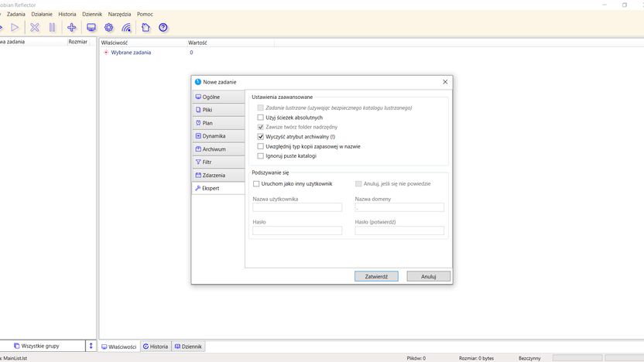
Task: Enable Uruchom jako inny użytkownik checkbox
Action: click(256, 184)
